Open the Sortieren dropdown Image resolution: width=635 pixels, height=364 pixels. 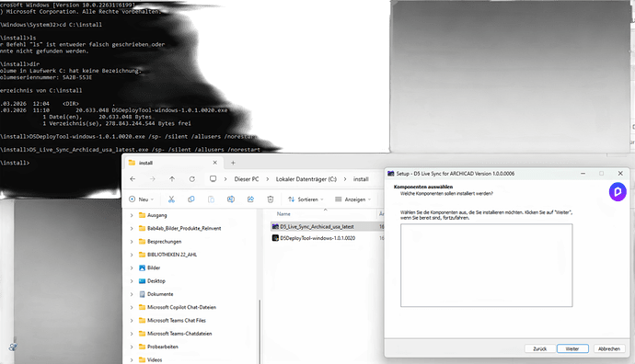point(306,199)
